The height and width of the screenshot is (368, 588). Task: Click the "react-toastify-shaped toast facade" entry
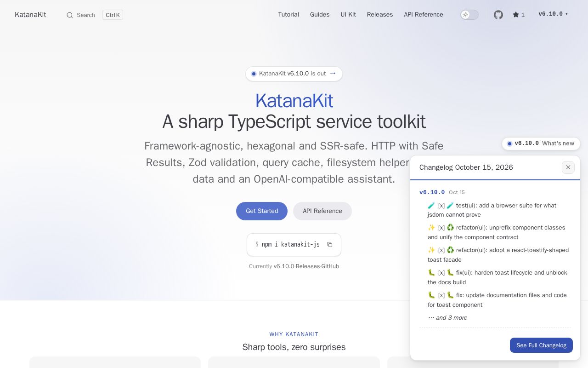pyautogui.click(x=499, y=255)
